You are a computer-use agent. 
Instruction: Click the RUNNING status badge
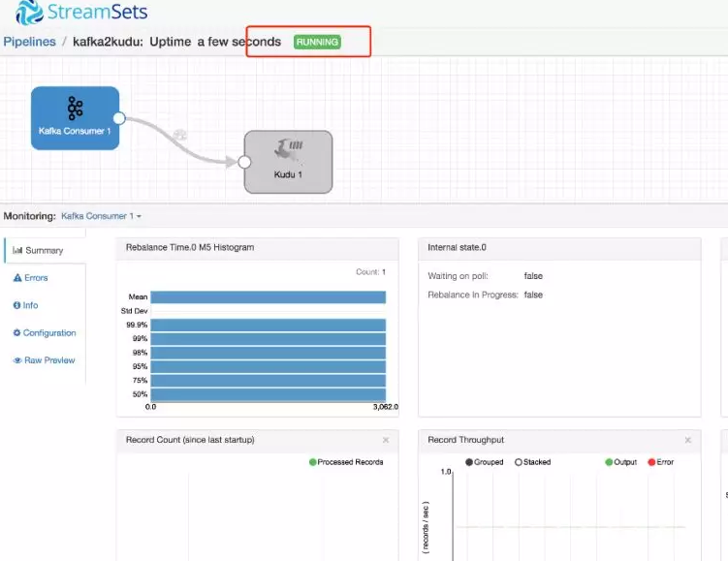tap(317, 43)
